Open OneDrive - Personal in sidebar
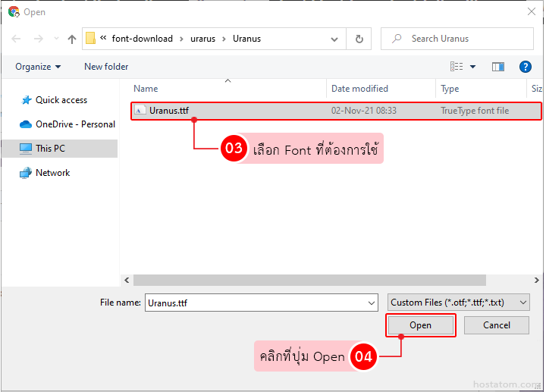Screen dimensions: 546x392 (74, 124)
